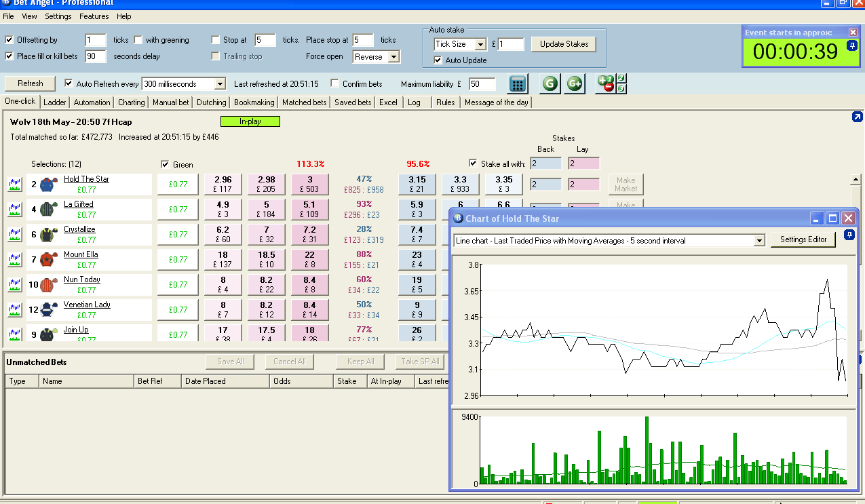Image resolution: width=865 pixels, height=504 pixels.
Task: Click the auto stake amount field
Action: 511,44
